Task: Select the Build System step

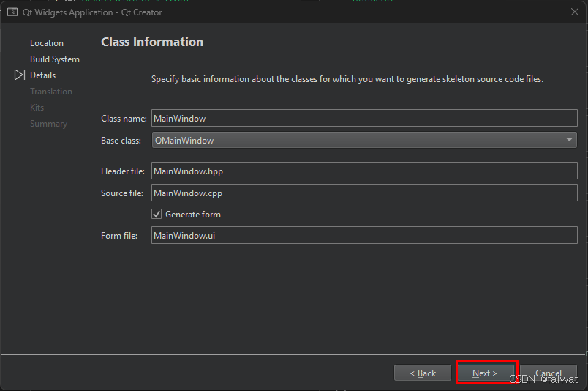Action: pos(55,59)
